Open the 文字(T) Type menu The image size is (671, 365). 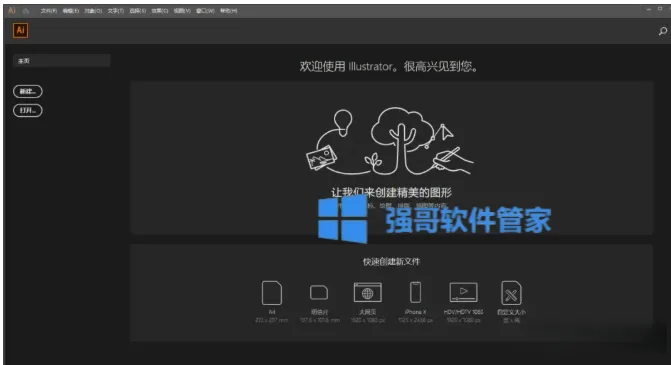(x=116, y=11)
